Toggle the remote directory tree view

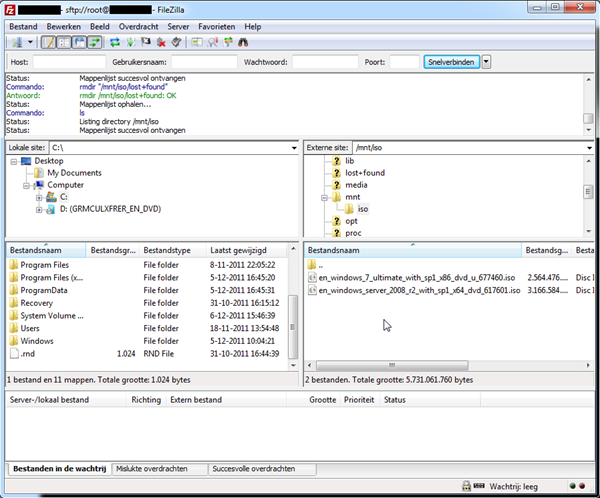[80, 42]
